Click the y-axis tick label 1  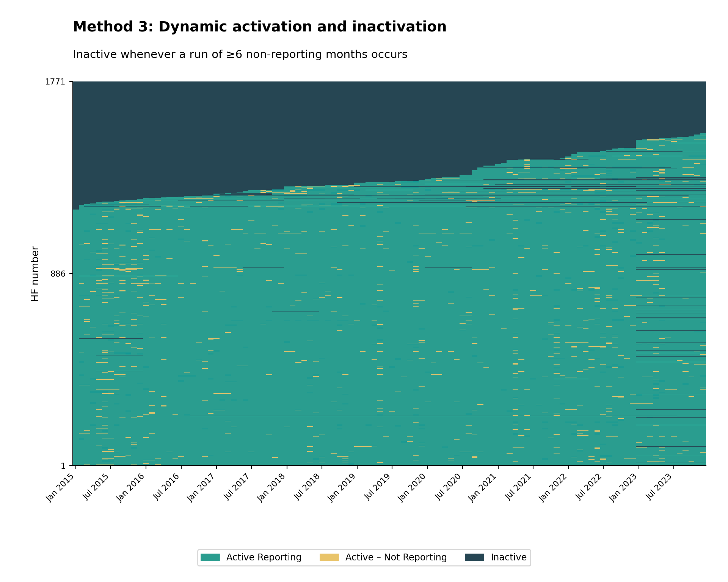pyautogui.click(x=63, y=466)
